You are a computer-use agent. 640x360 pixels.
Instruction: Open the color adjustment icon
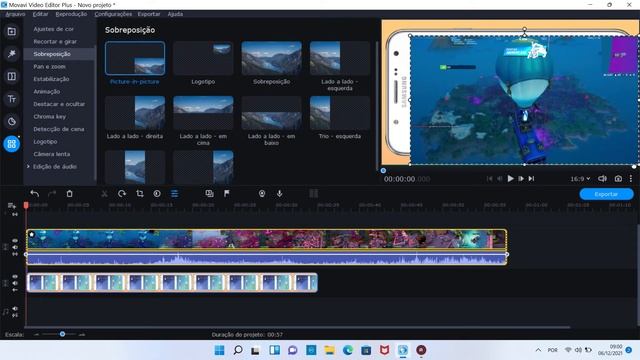[157, 193]
